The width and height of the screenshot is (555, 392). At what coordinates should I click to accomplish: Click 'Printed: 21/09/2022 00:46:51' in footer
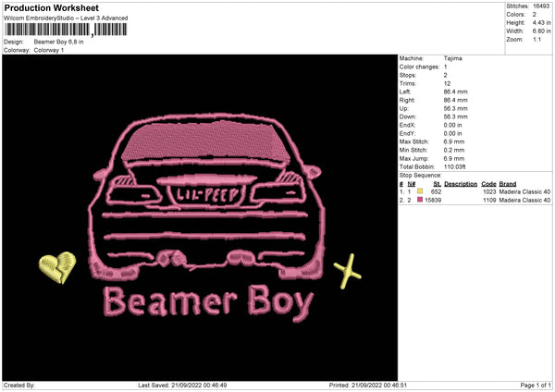click(x=368, y=386)
